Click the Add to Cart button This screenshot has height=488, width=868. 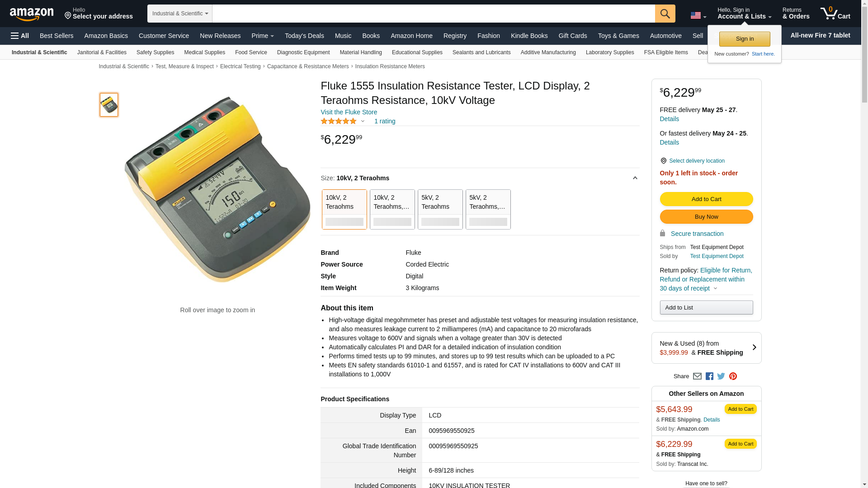click(x=706, y=199)
